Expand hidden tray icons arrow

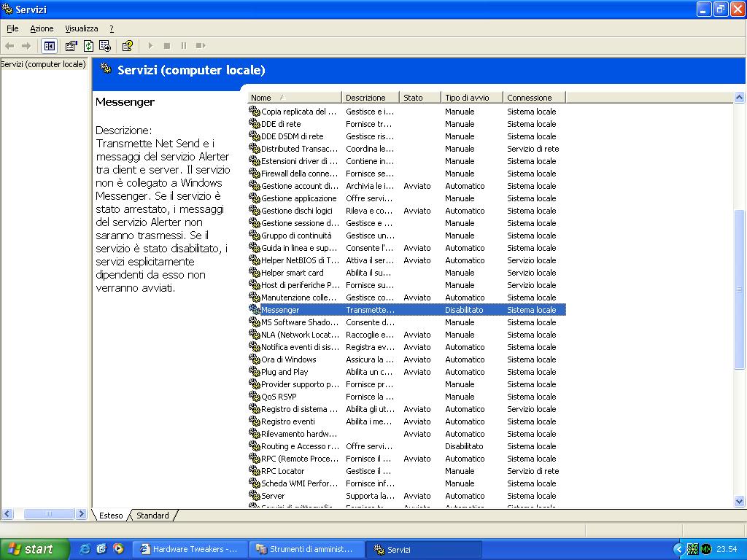[x=679, y=549]
